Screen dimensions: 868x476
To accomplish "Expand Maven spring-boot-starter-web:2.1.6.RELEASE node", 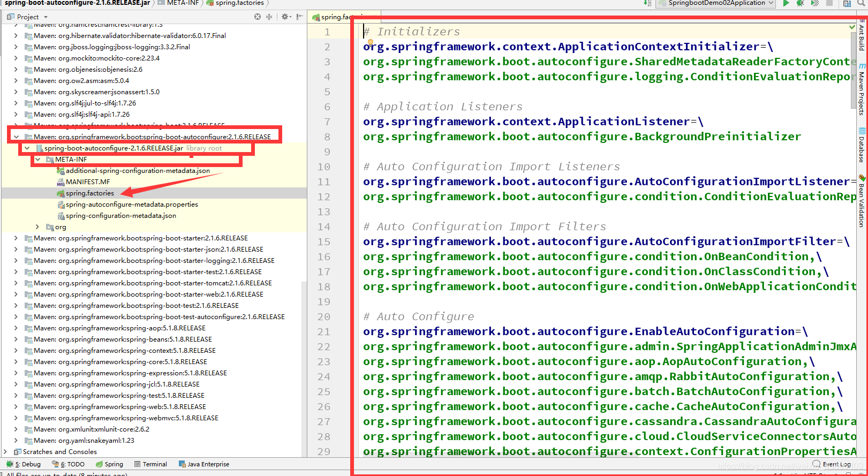I will (16, 294).
